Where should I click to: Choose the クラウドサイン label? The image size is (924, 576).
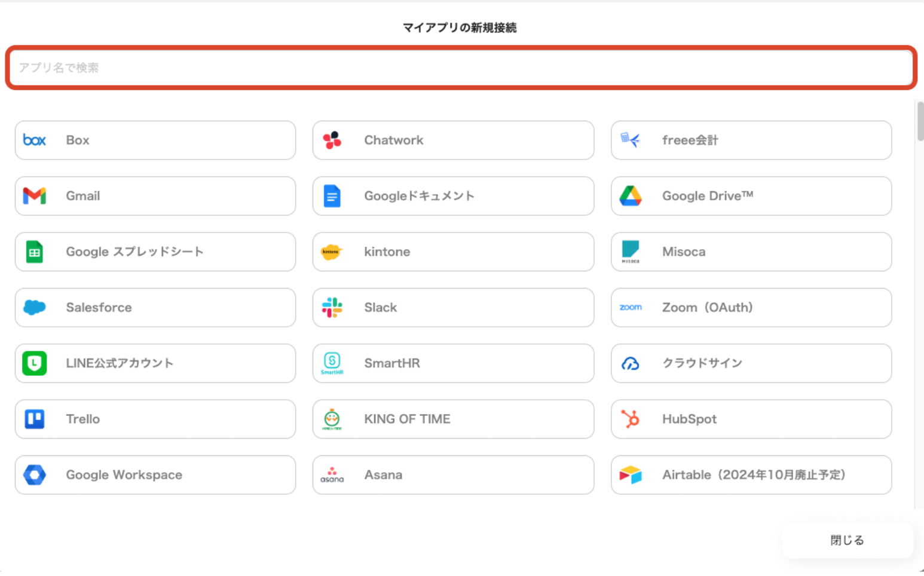click(702, 363)
